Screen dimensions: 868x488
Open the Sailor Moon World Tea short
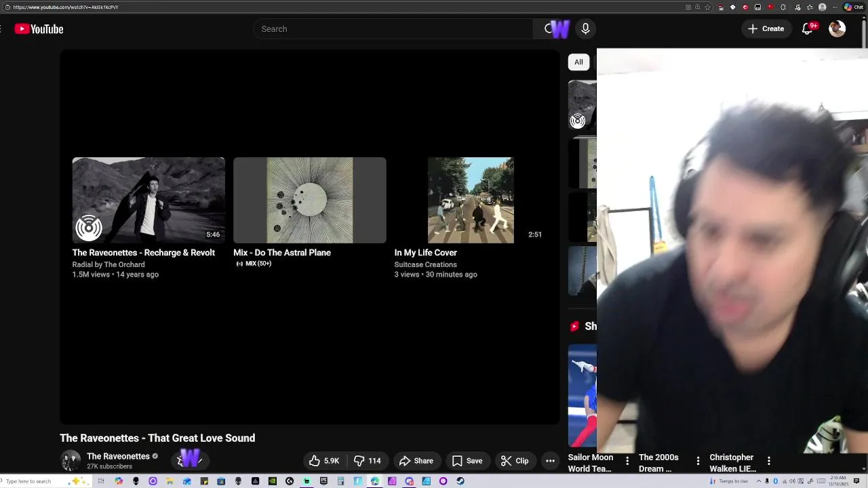(591, 463)
